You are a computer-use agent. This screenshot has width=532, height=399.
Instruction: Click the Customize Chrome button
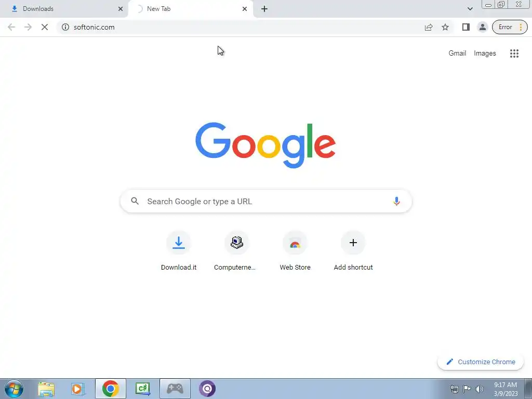481,362
